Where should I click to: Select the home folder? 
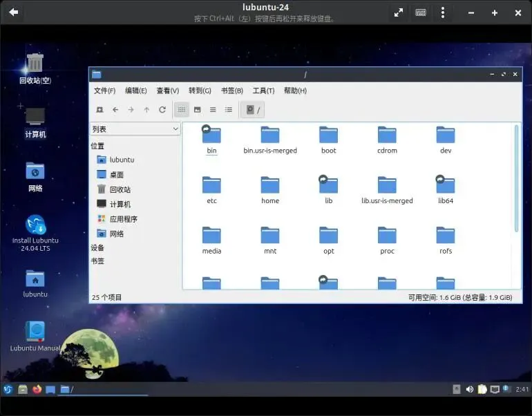pos(270,190)
